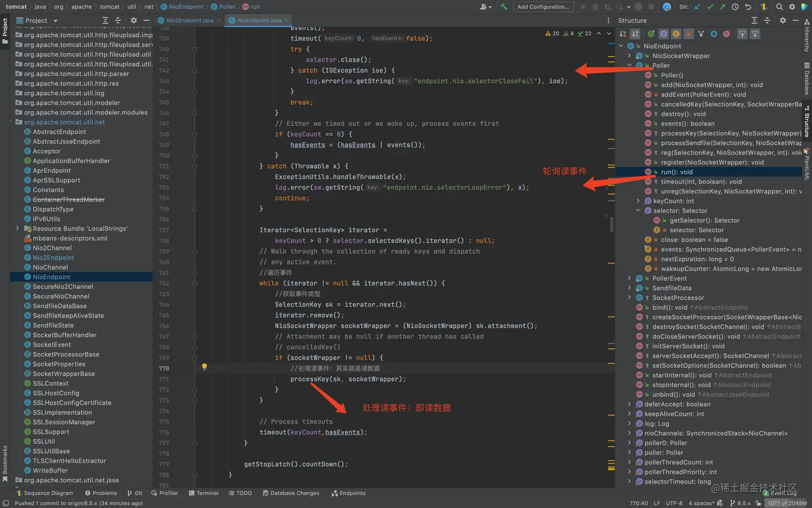Click the Git rollback undo icon
812x508 pixels.
(x=748, y=7)
